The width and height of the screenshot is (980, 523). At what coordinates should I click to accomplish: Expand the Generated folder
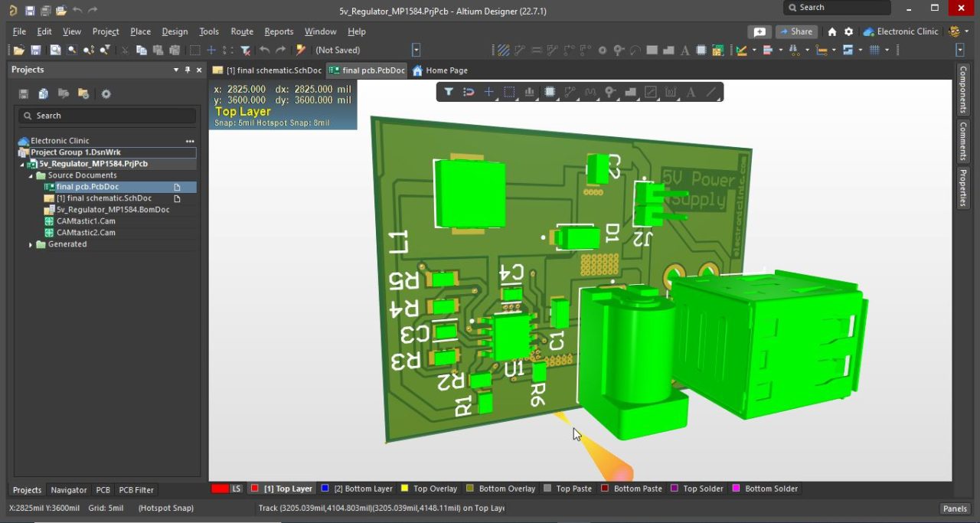[31, 244]
